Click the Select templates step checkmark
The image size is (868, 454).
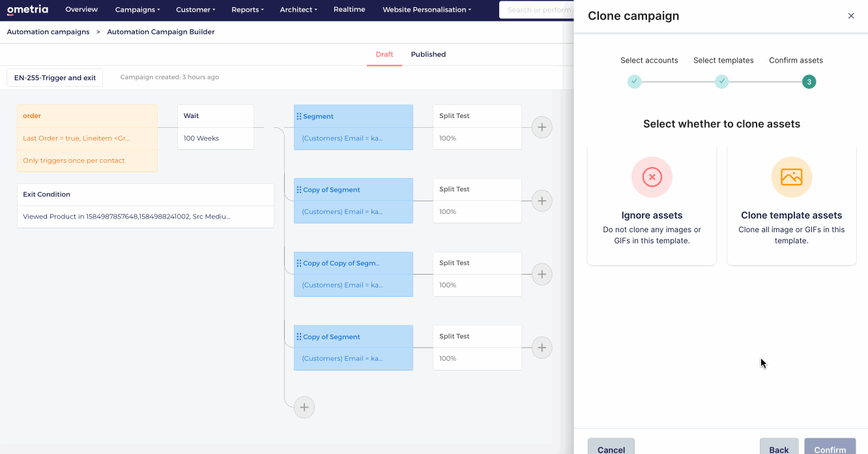tap(721, 82)
